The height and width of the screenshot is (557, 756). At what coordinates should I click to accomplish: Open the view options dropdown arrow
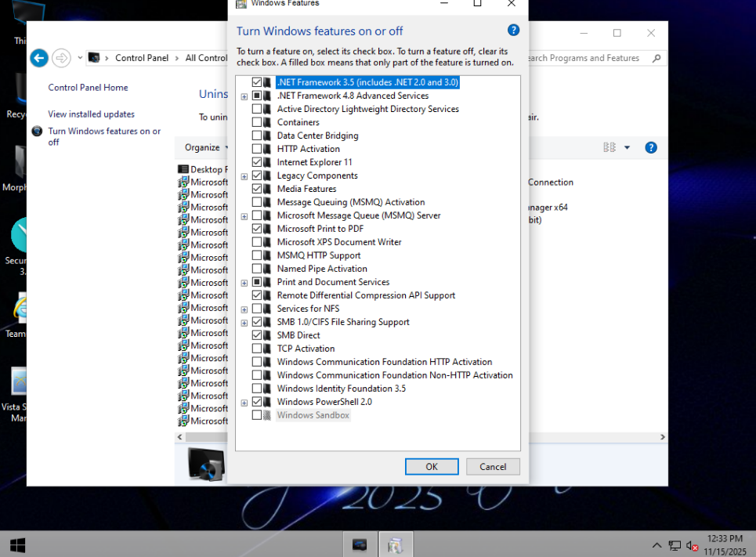point(628,147)
